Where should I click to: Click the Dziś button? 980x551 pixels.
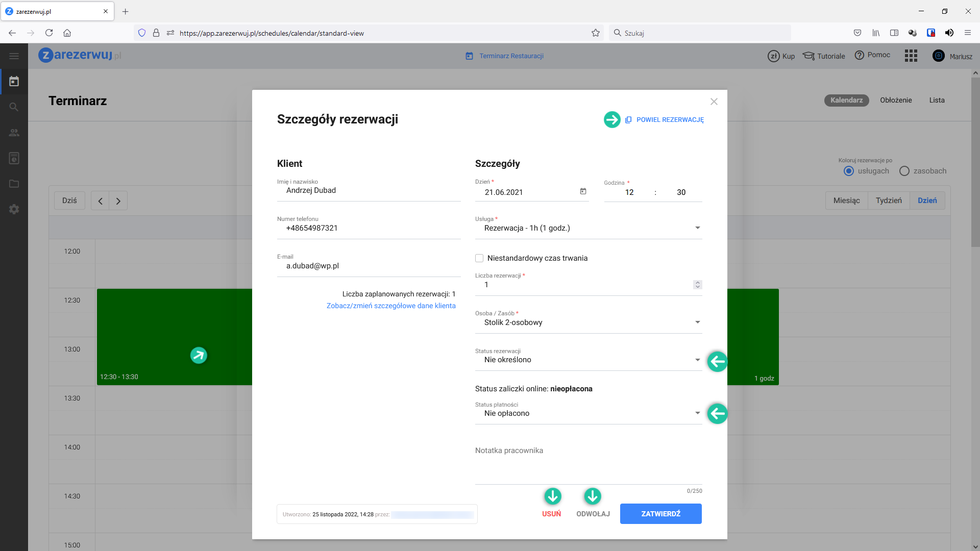(x=69, y=201)
